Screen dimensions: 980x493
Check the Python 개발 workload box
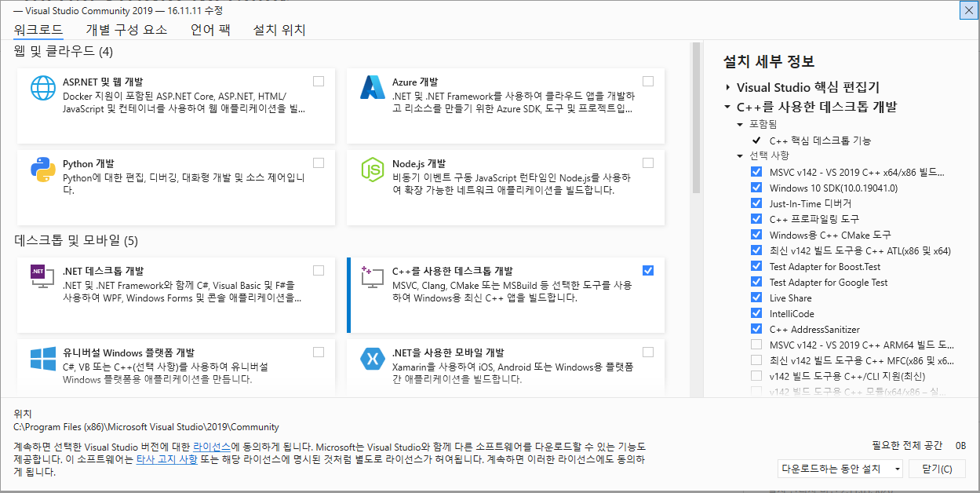pyautogui.click(x=319, y=163)
